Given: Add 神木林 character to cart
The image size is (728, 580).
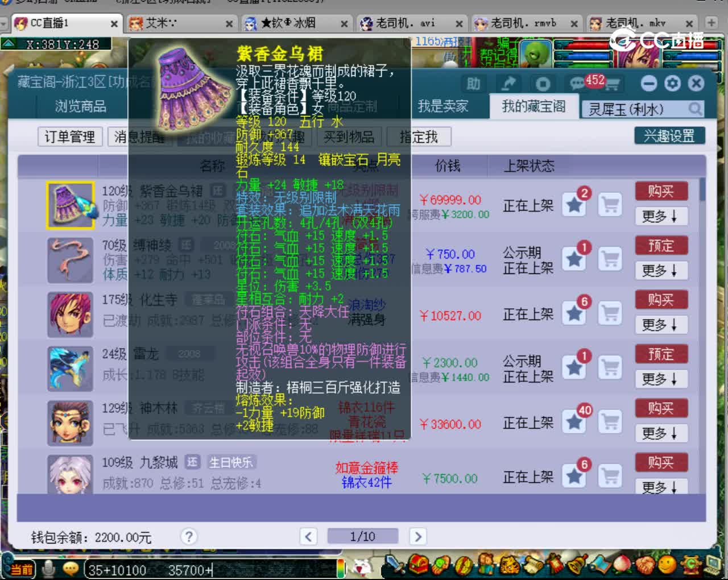Looking at the screenshot, I should (610, 422).
